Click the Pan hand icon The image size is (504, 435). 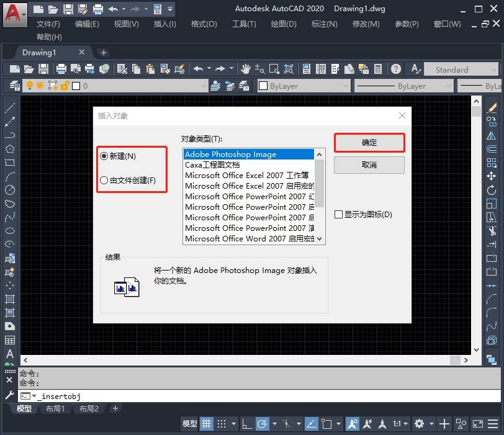point(246,69)
